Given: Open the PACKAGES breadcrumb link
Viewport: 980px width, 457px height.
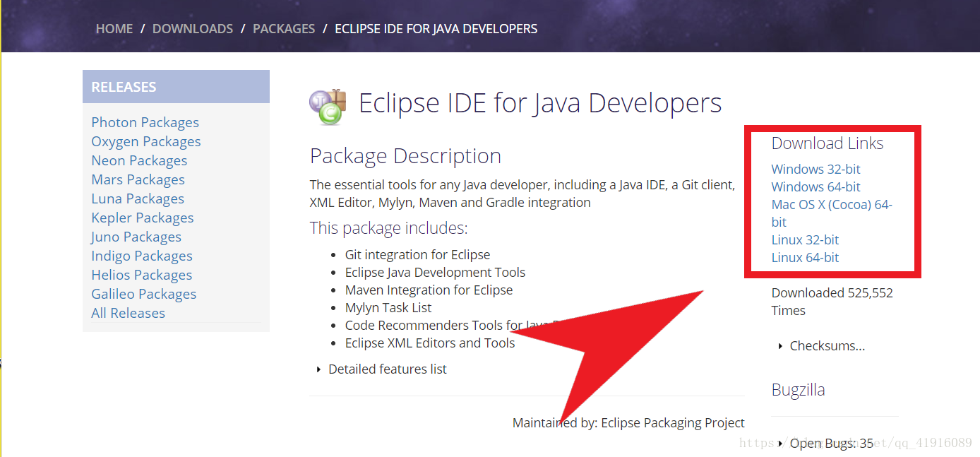Looking at the screenshot, I should click(284, 29).
